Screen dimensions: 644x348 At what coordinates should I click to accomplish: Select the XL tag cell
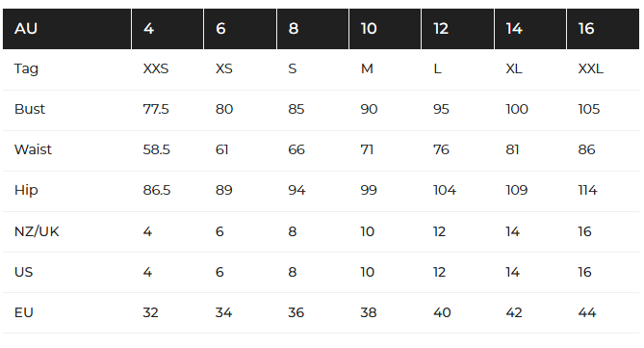coord(530,68)
